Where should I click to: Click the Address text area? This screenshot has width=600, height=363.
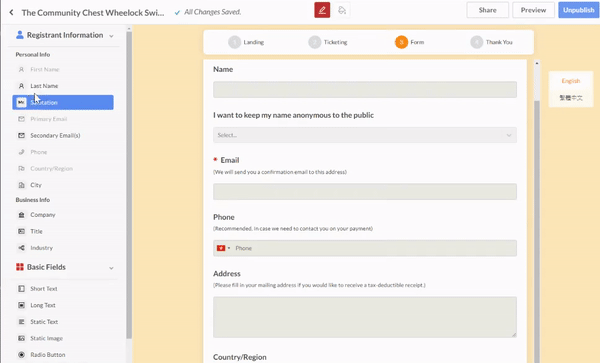point(365,317)
